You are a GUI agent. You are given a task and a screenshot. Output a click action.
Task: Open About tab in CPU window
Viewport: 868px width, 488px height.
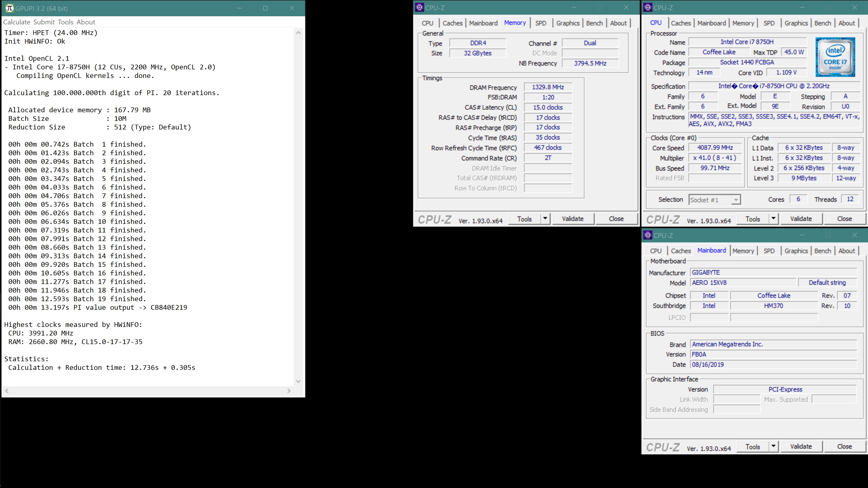point(847,23)
